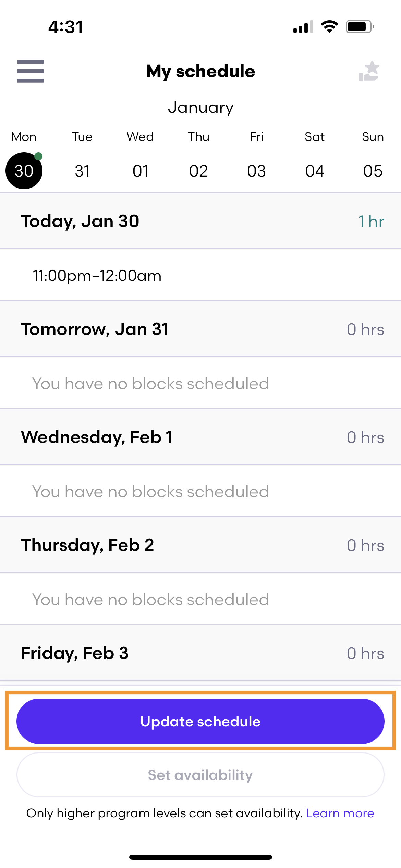
Task: Tap the Wednesday, Feb 1 header
Action: (x=200, y=437)
